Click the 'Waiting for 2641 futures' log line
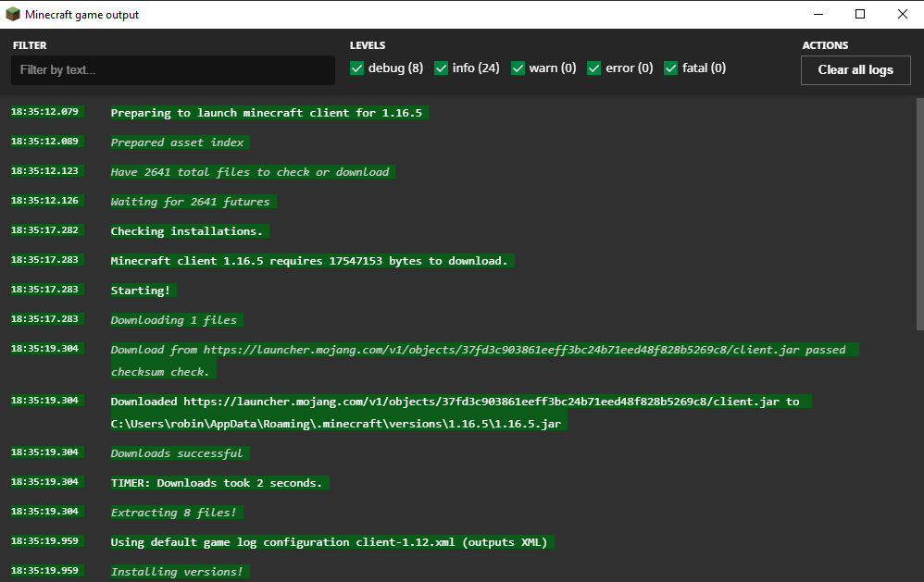This screenshot has width=924, height=582. [x=194, y=202]
